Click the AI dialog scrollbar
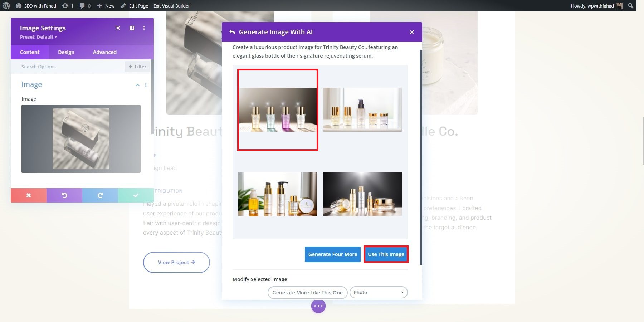 [x=421, y=157]
